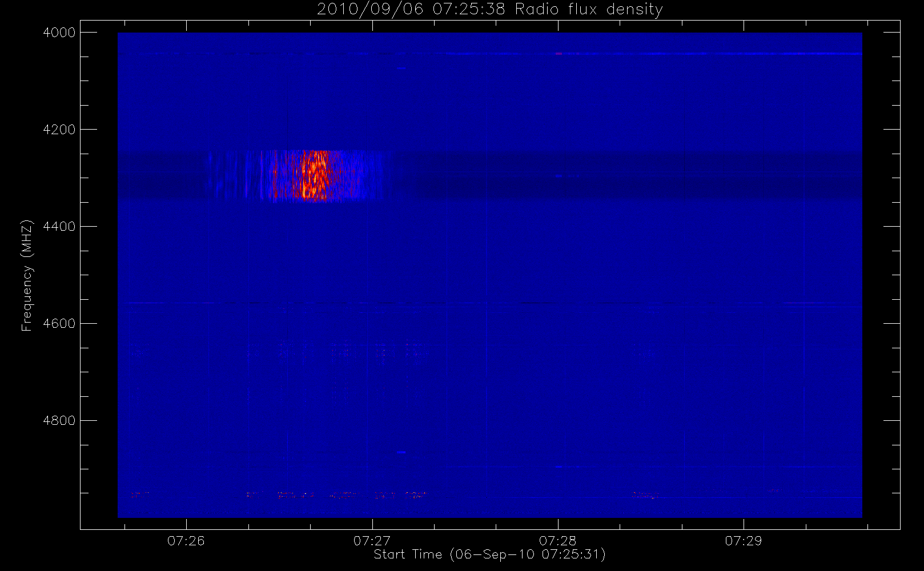Click the 'Frequency (MHZ)' axis label
This screenshot has height=571, width=924.
pos(26,275)
